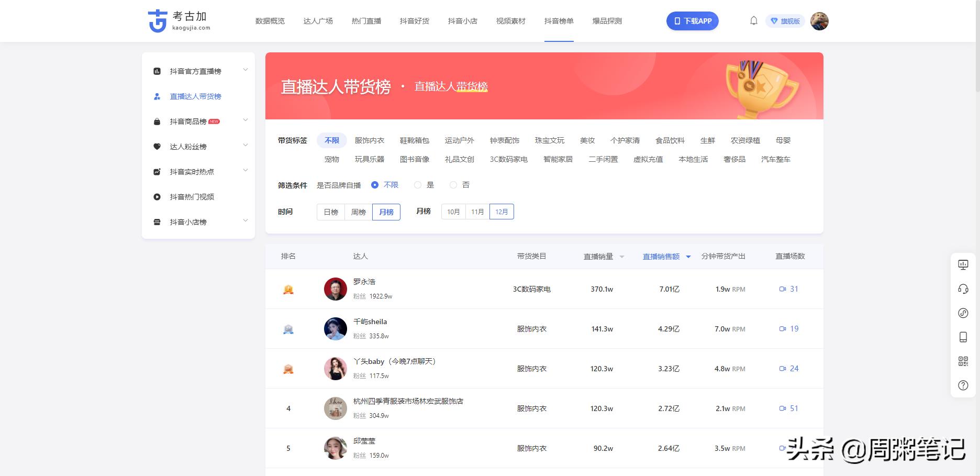Open 丫头baby profile link
Screen dimensions: 980x476
coord(395,361)
